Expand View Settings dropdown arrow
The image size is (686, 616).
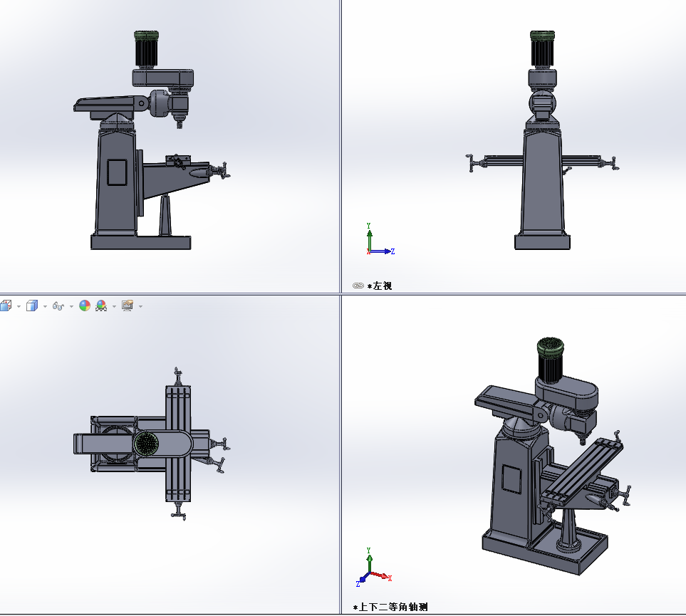pos(140,306)
